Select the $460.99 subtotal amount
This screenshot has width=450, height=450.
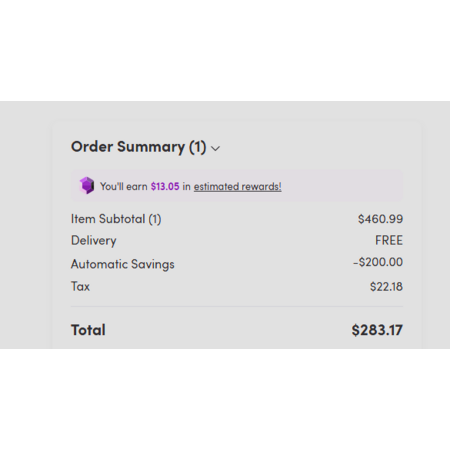click(380, 219)
